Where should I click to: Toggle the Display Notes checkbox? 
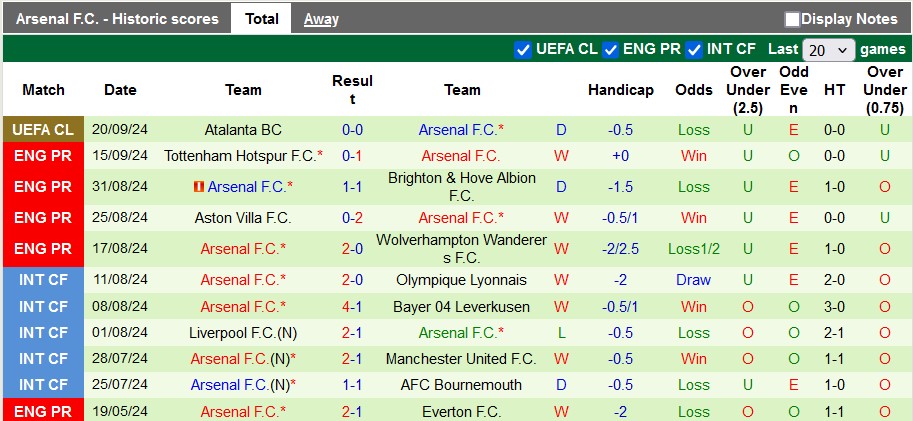793,19
